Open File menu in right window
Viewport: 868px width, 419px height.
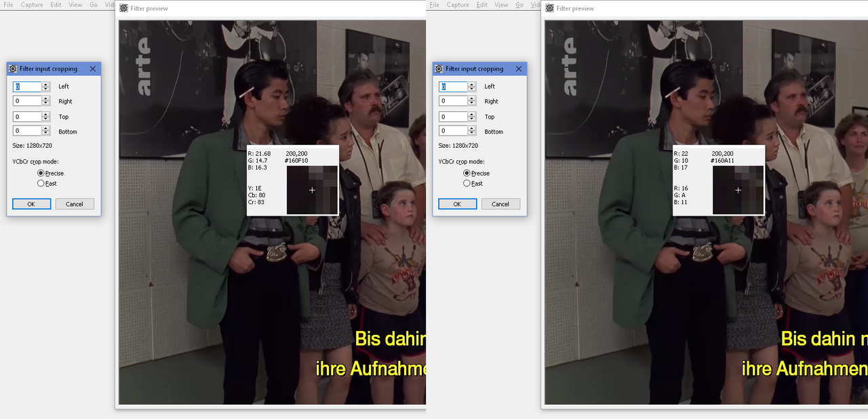[x=434, y=5]
